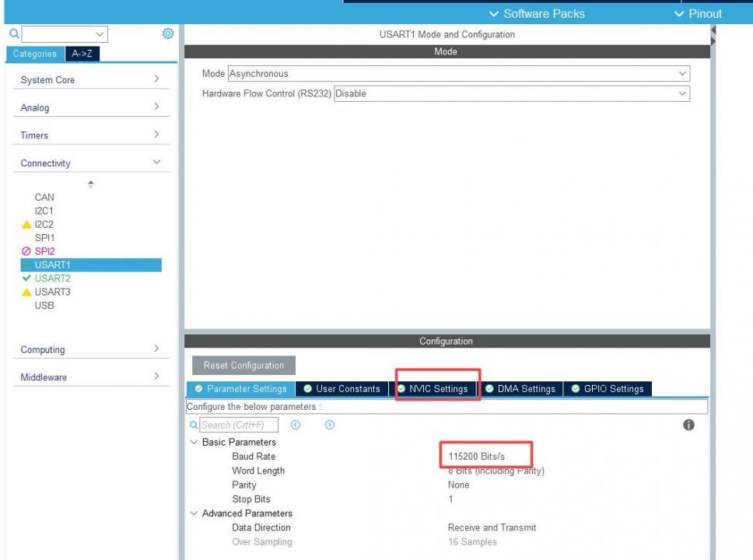Switch to the A->Z tab
Viewport: 753px width, 560px height.
pyautogui.click(x=82, y=54)
